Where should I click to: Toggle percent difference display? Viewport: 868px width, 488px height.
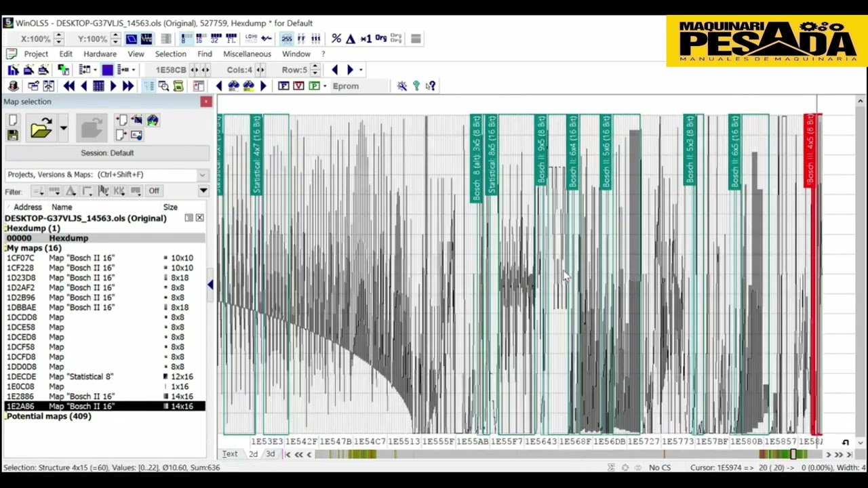(x=336, y=39)
